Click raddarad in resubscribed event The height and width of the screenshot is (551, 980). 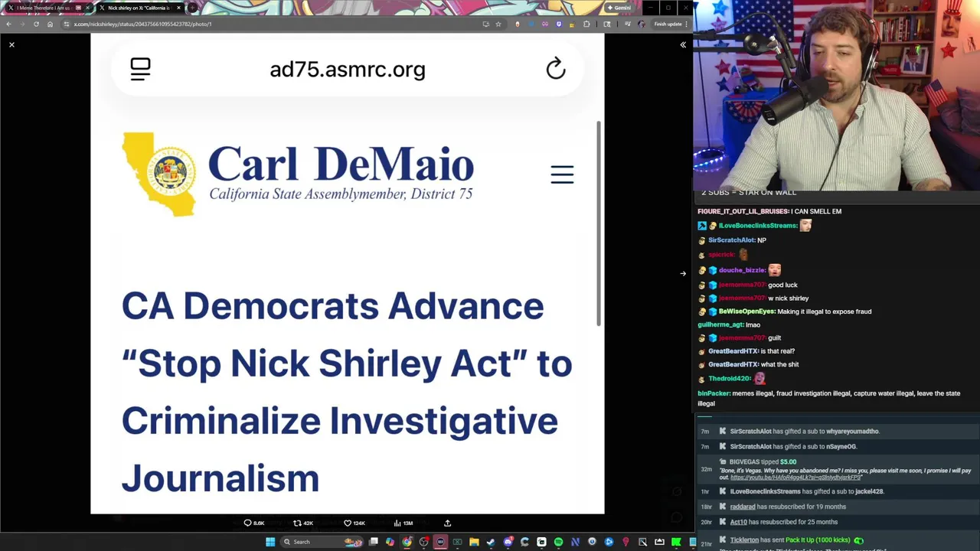[743, 507]
